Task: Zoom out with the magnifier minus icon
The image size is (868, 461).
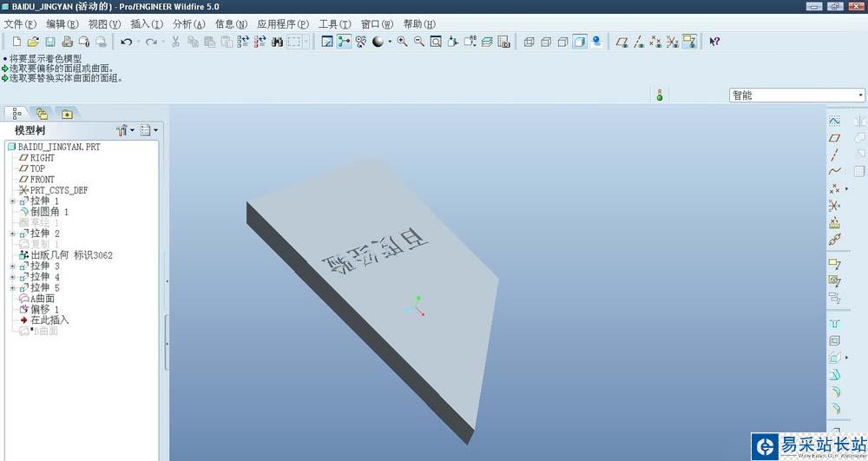Action: click(419, 42)
